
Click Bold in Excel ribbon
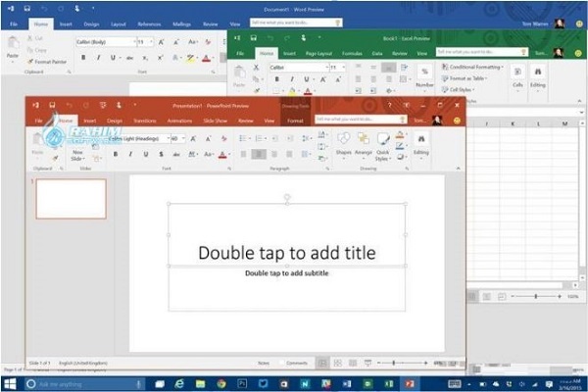point(276,79)
